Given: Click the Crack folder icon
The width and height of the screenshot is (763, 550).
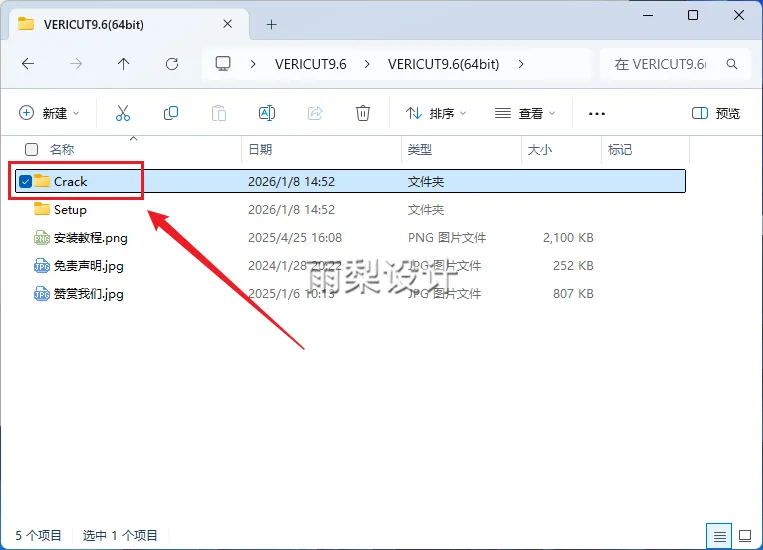Looking at the screenshot, I should tap(42, 181).
